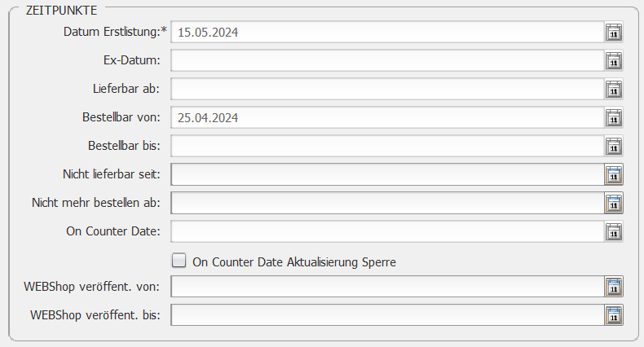Open calendar picker for Datum Erstlistung
This screenshot has height=347, width=644.
[614, 32]
